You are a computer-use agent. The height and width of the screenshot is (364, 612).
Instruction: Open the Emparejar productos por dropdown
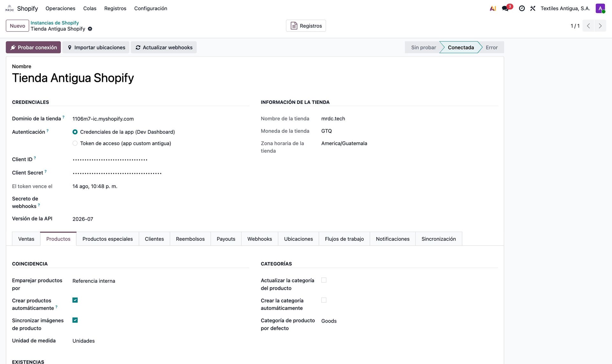(x=161, y=281)
